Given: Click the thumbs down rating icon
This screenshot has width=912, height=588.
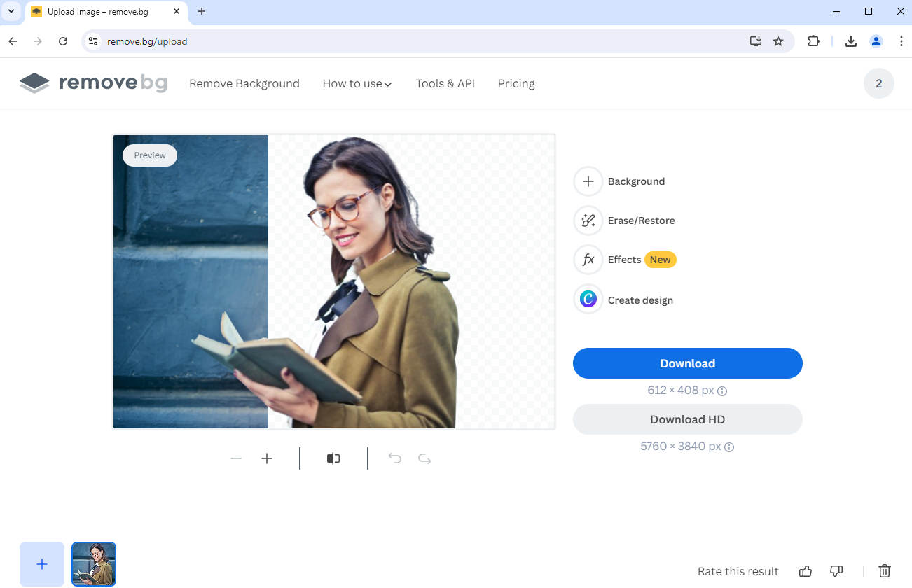Looking at the screenshot, I should [x=836, y=571].
